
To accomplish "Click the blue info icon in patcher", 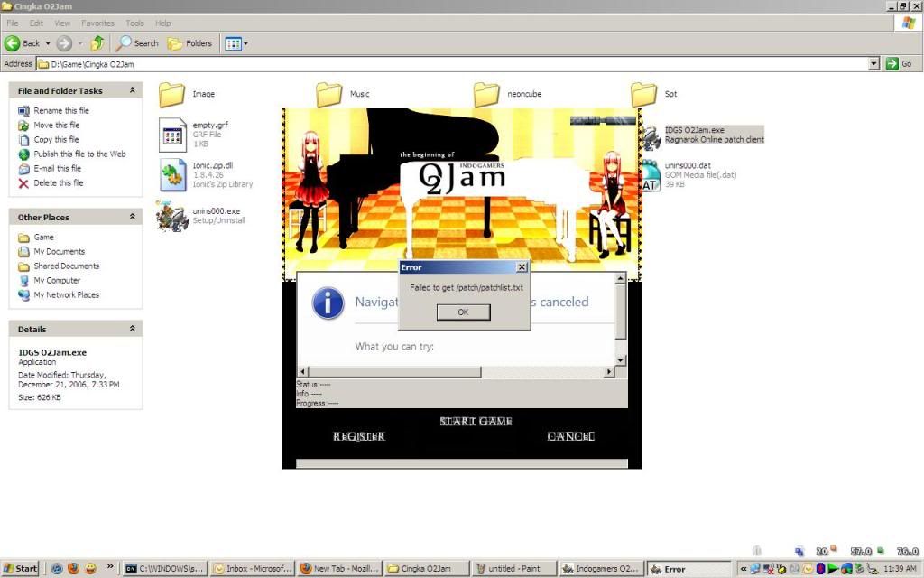I will (328, 303).
